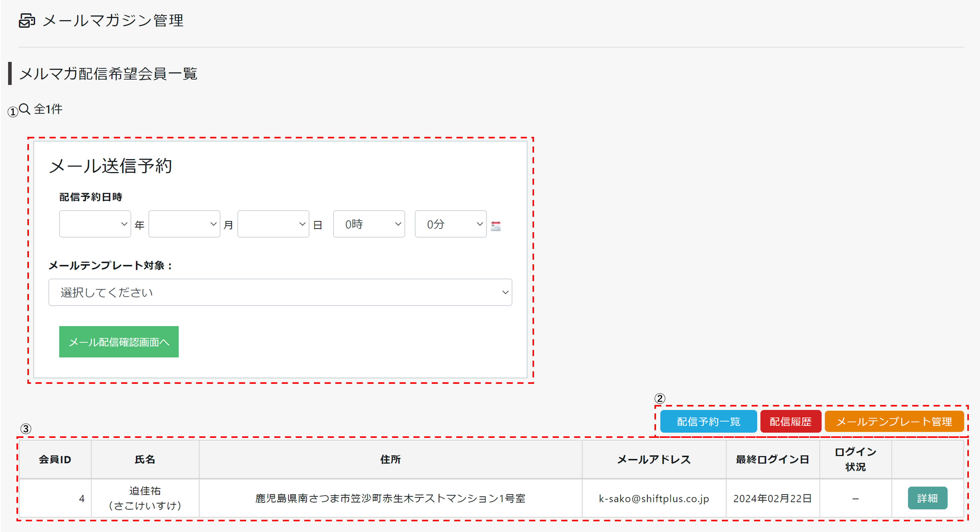Click the mail magazine icon in the page header
This screenshot has height=532, width=980.
27,20
